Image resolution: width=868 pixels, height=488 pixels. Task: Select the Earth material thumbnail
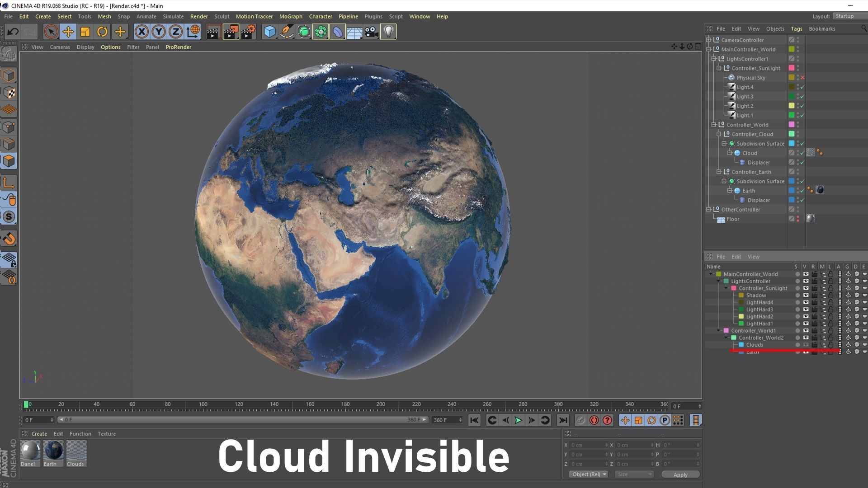(53, 450)
